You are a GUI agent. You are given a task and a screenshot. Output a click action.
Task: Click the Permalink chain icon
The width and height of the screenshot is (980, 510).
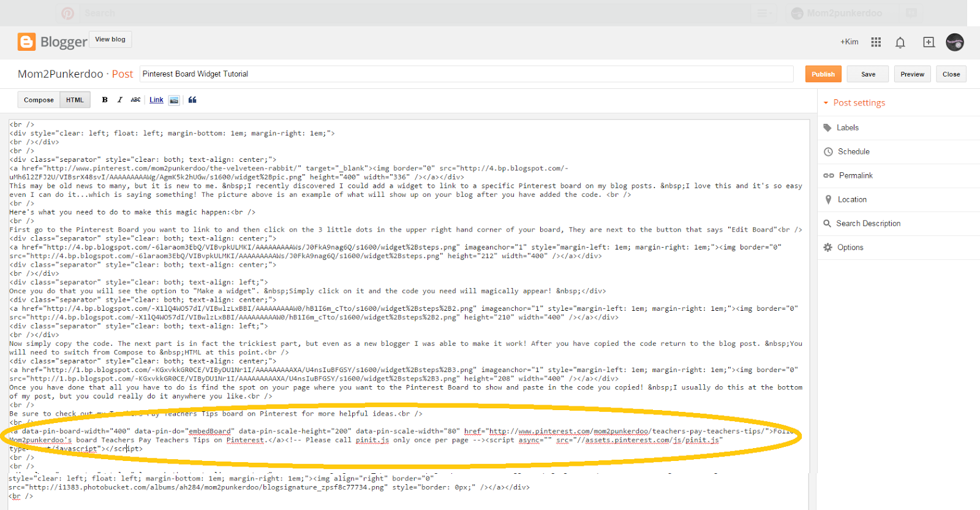pyautogui.click(x=829, y=175)
